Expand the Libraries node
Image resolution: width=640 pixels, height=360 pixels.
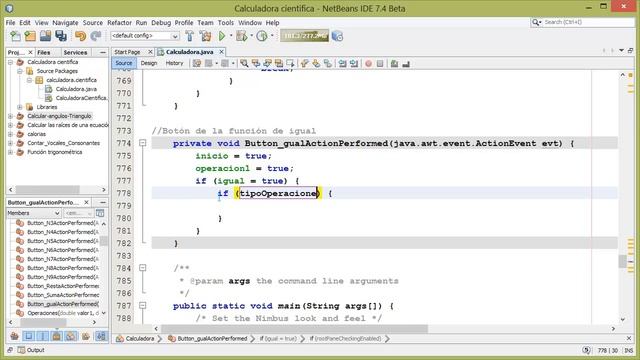coord(20,107)
